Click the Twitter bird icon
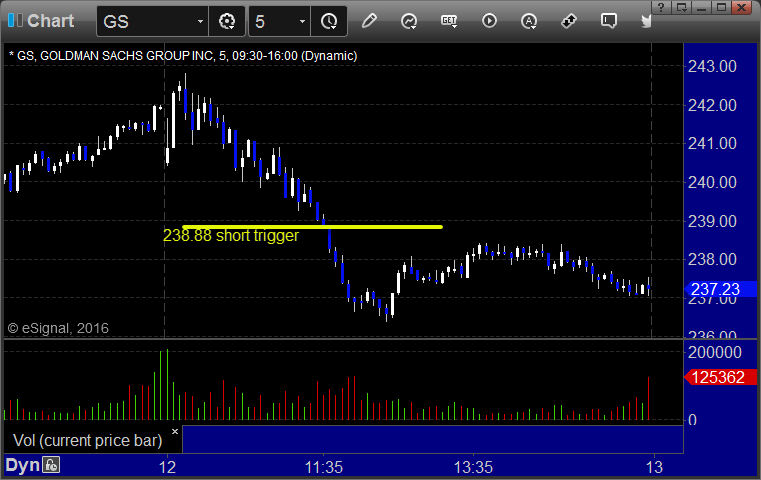Screen dimensions: 761x480 tap(646, 21)
